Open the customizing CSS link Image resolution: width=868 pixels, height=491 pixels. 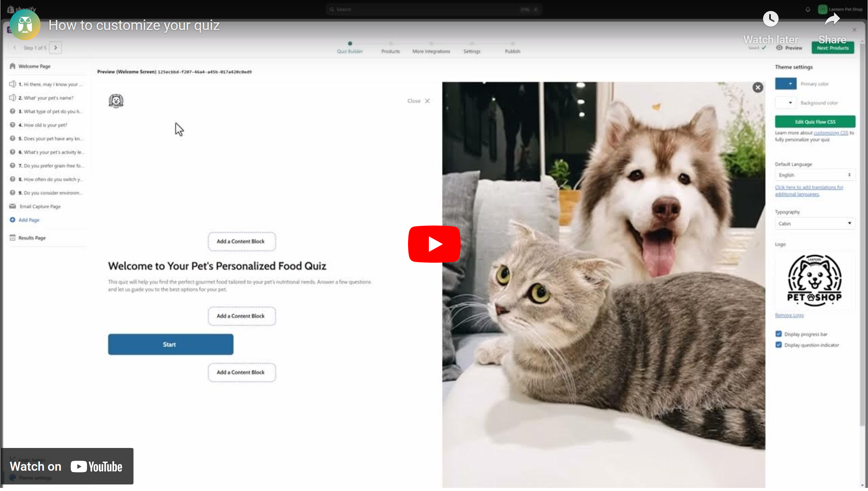831,133
